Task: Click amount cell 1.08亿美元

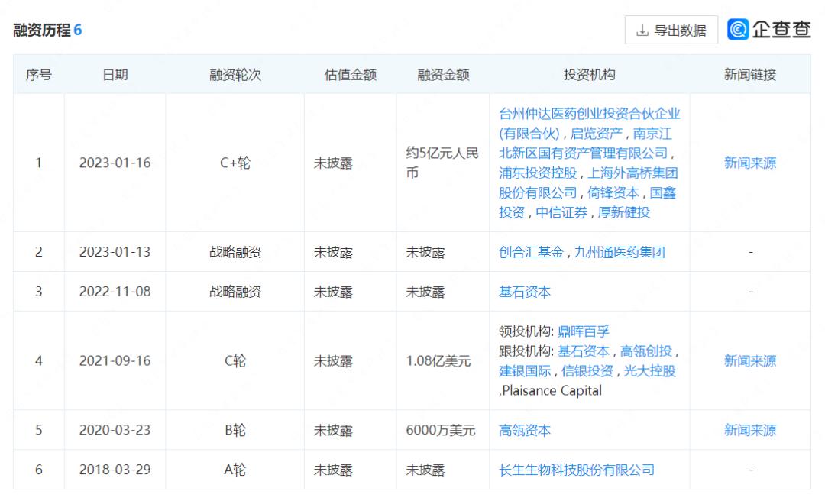Action: tap(438, 361)
